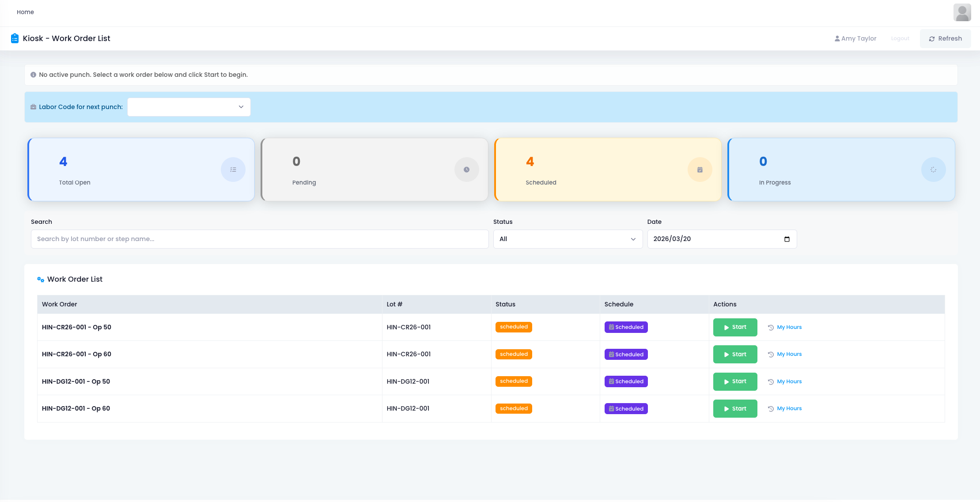Image resolution: width=980 pixels, height=502 pixels.
Task: Click the Scheduled badge for HIN-CR26-001 - Op 60
Action: click(x=626, y=355)
